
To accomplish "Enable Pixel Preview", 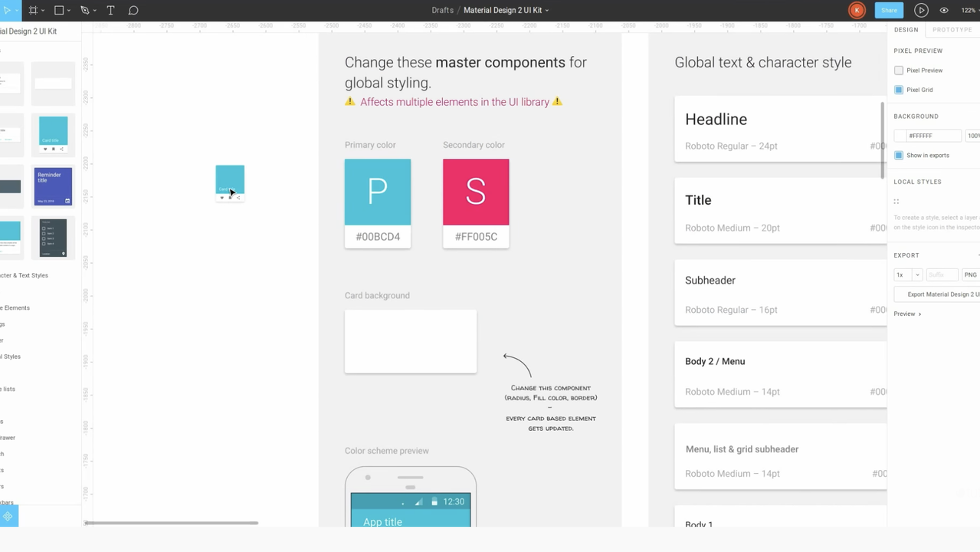I will click(899, 70).
